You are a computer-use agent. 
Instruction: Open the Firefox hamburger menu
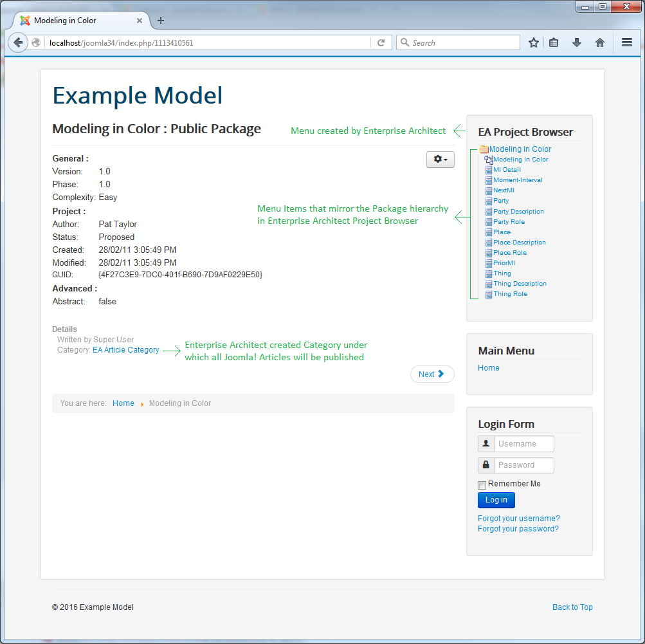coord(626,42)
